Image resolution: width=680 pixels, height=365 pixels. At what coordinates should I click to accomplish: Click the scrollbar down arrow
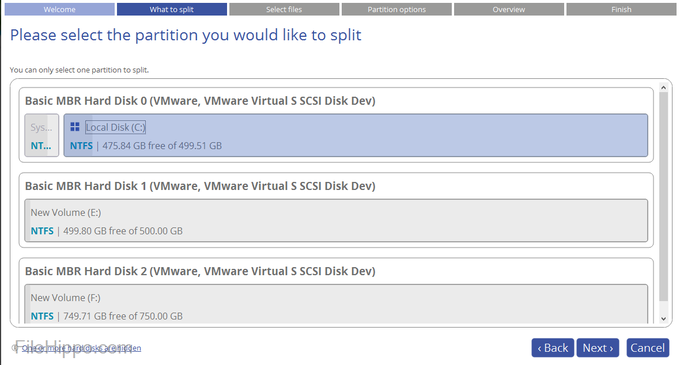click(663, 319)
